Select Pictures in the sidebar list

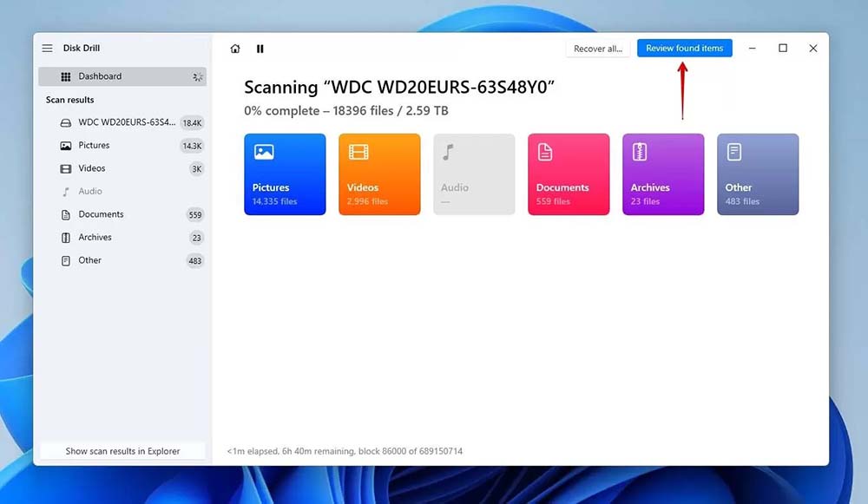tap(94, 146)
